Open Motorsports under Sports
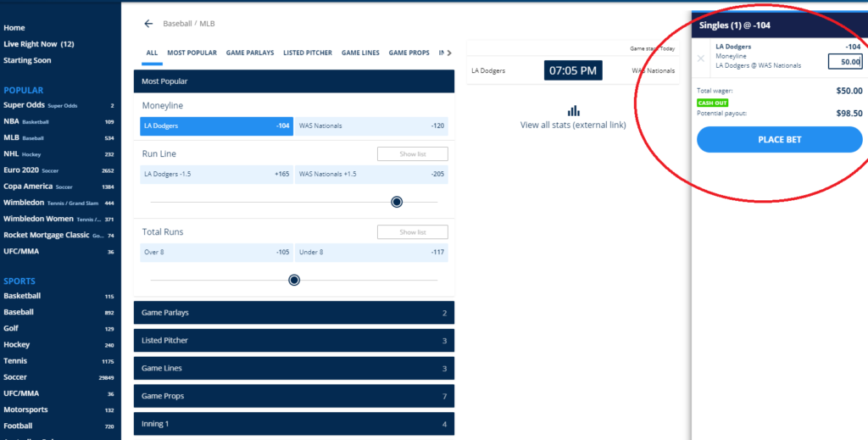Viewport: 868px width, 440px height. (x=58, y=409)
